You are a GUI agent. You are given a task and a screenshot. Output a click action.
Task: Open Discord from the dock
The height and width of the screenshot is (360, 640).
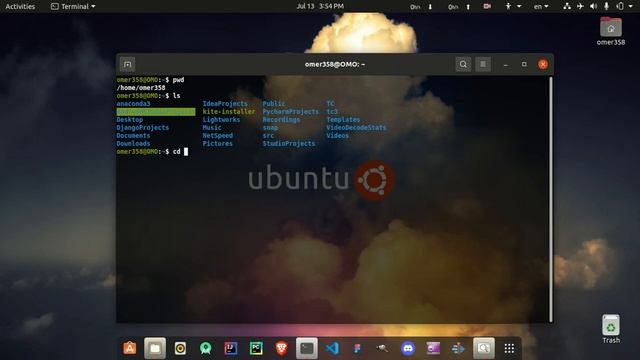pos(408,348)
